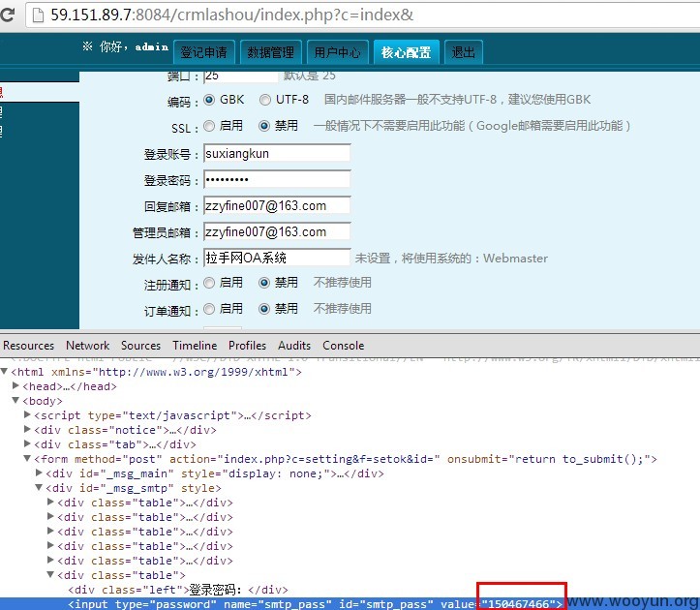Expand the script text/javascript node
This screenshot has width=700, height=610.
pyautogui.click(x=27, y=414)
